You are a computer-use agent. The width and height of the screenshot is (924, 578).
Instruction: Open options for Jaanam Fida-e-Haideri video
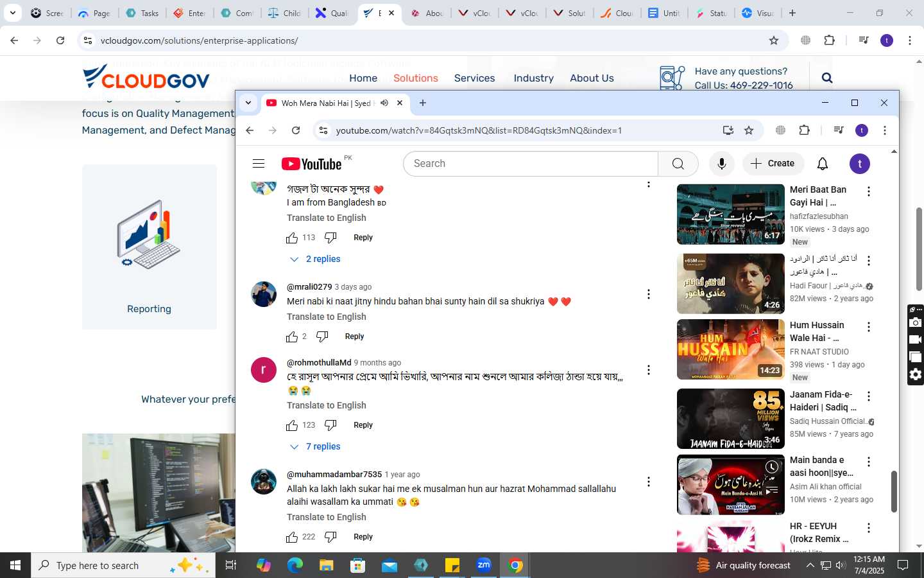click(869, 396)
